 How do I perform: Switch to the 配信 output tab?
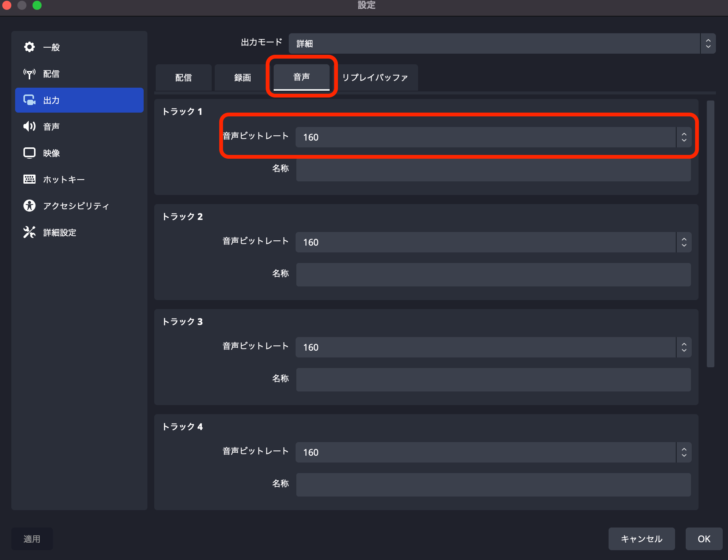(x=183, y=77)
